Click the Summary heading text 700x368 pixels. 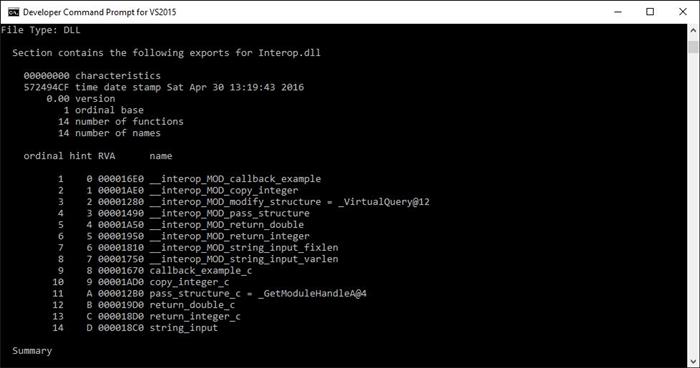[x=32, y=351]
